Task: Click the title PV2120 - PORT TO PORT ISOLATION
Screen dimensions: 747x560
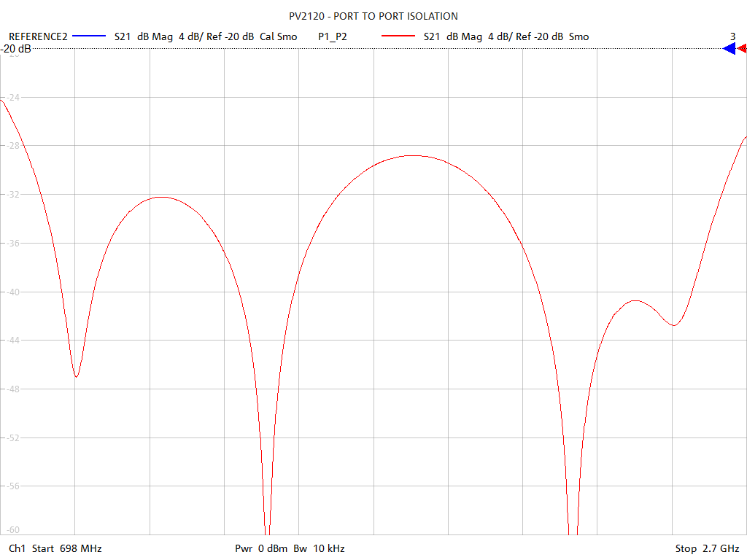Action: [373, 16]
